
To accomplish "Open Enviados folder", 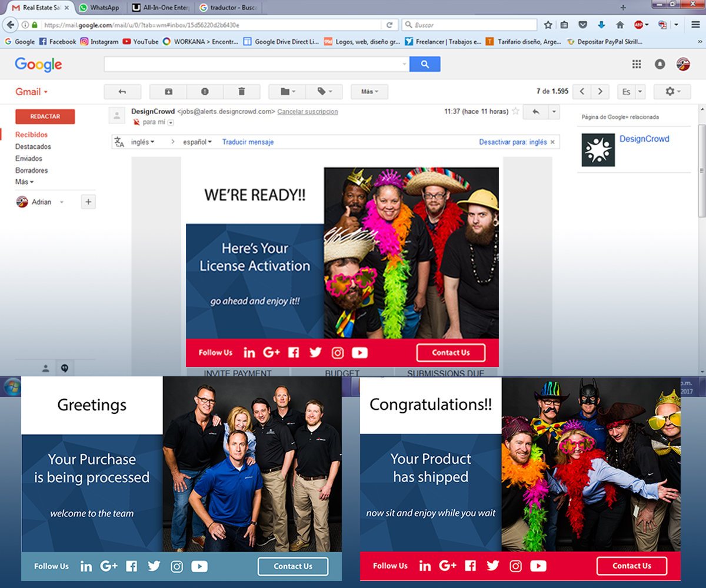I will pyautogui.click(x=29, y=158).
